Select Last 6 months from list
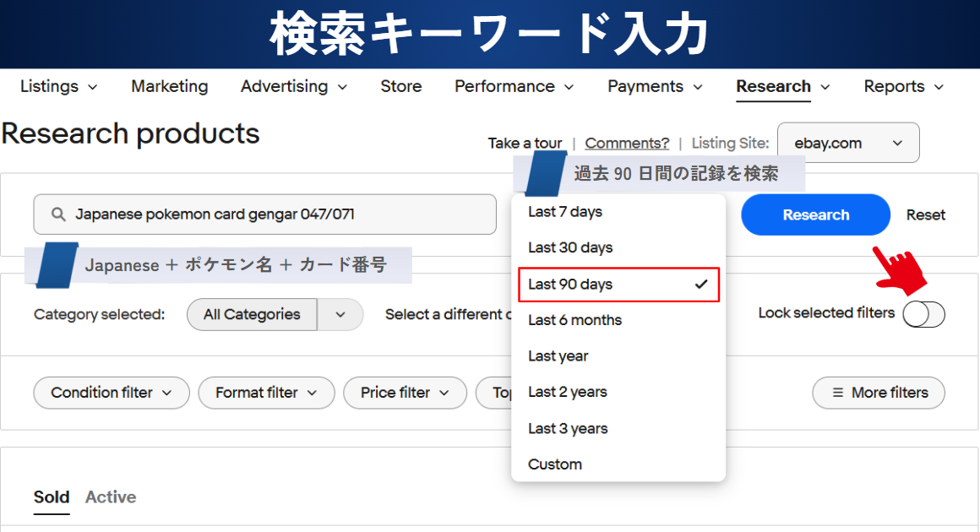Screen dimensions: 980x532 coord(574,320)
